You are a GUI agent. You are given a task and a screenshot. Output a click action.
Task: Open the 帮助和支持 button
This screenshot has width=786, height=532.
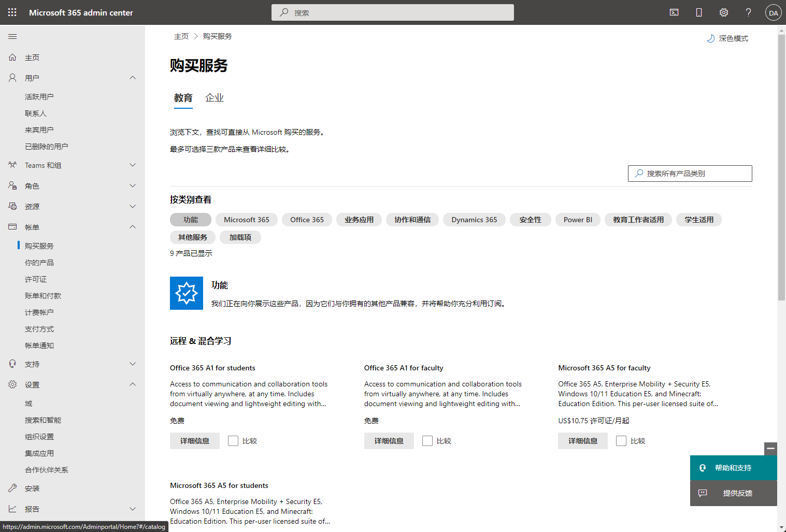point(733,468)
